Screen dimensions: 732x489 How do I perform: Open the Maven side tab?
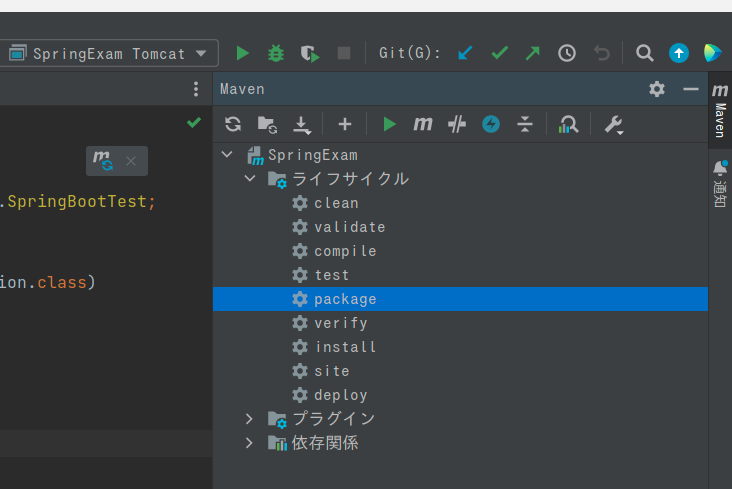click(x=719, y=112)
